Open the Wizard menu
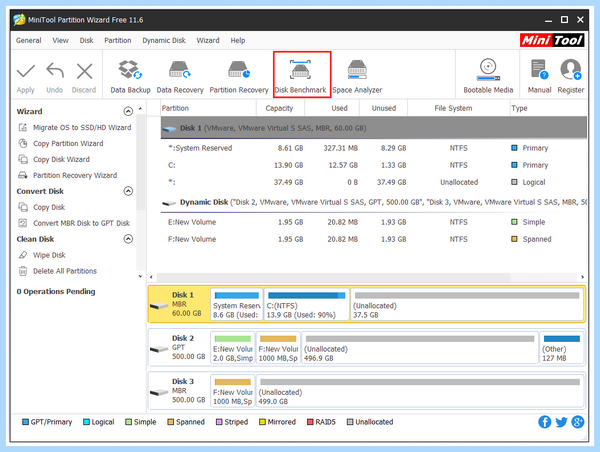Viewport: 600px width, 452px height. [x=208, y=41]
